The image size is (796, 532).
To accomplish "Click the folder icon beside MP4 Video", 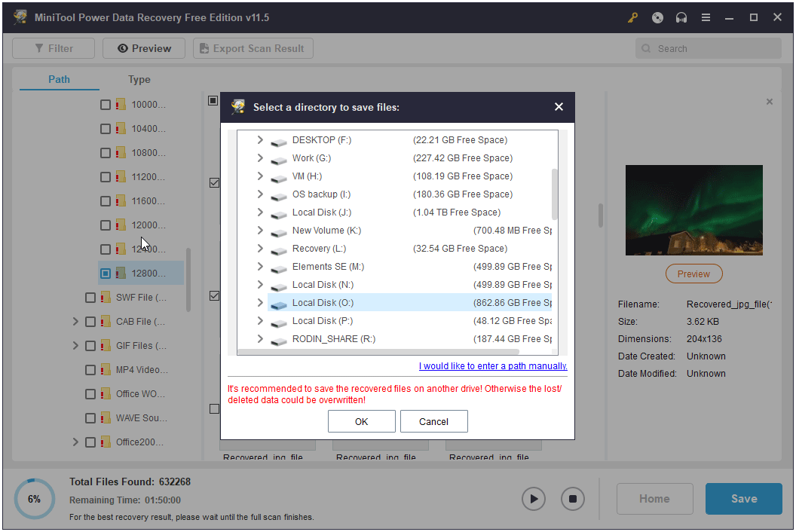I will tap(106, 369).
